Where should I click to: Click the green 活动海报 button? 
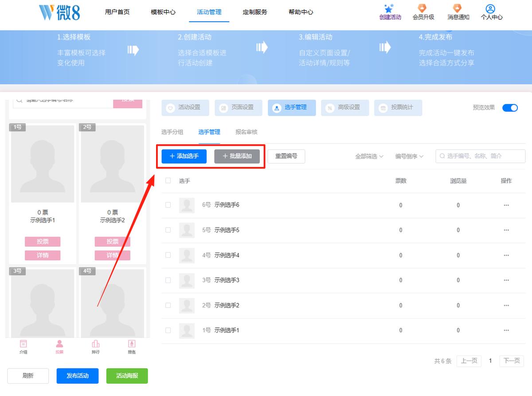(127, 376)
